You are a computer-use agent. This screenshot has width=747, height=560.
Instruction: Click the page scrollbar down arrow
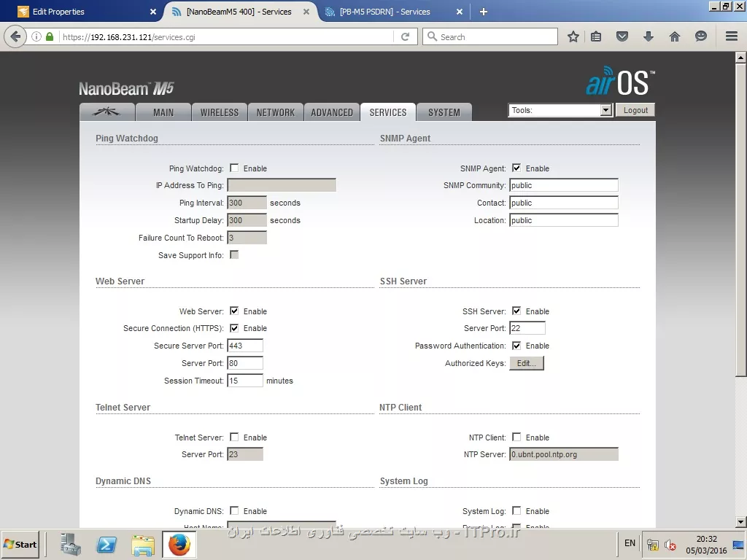tap(740, 522)
